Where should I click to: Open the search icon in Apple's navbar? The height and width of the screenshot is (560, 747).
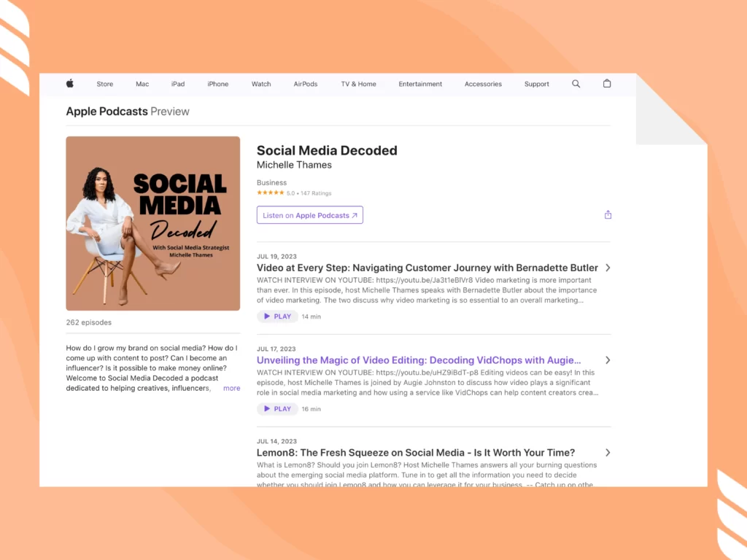click(576, 84)
